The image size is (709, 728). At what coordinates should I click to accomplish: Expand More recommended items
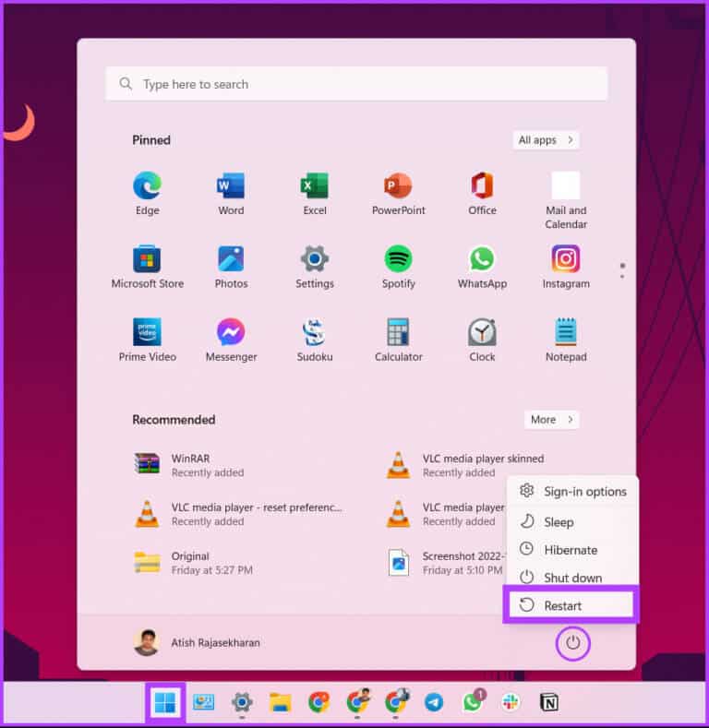[552, 420]
